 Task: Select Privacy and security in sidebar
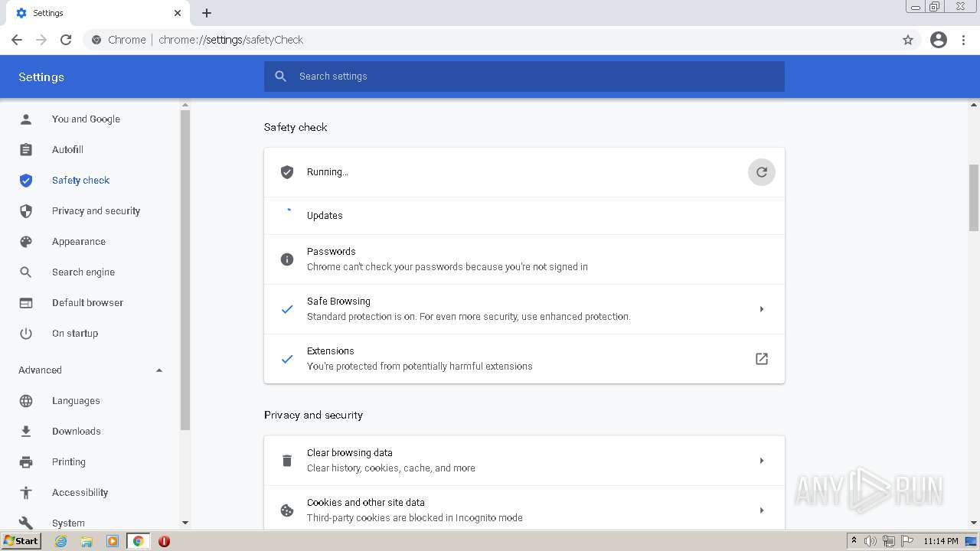pos(96,211)
